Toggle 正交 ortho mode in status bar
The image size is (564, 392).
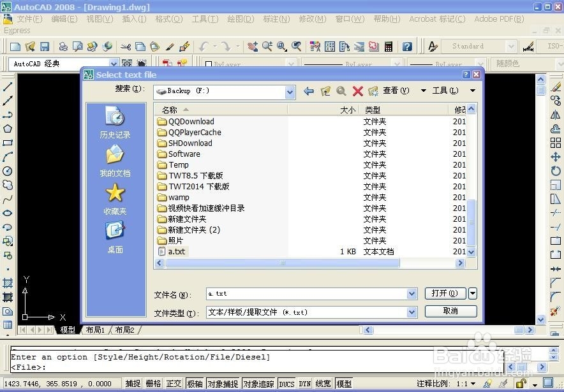tap(174, 384)
